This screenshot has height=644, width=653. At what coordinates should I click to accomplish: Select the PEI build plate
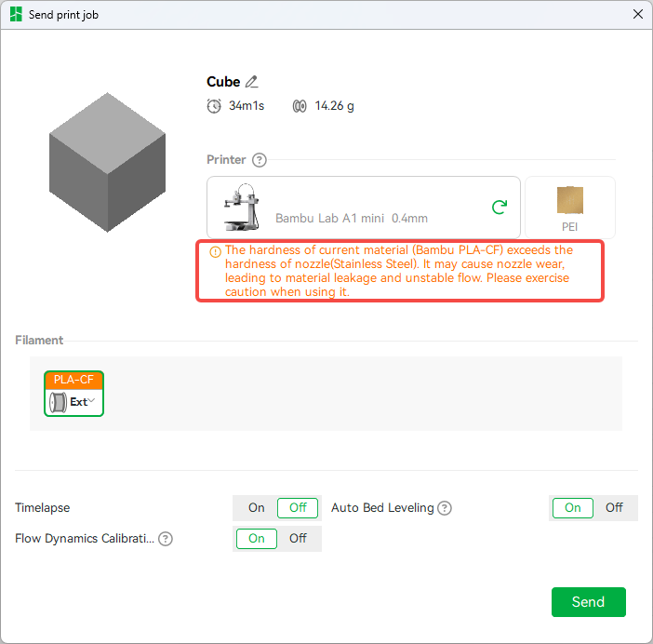[x=570, y=208]
